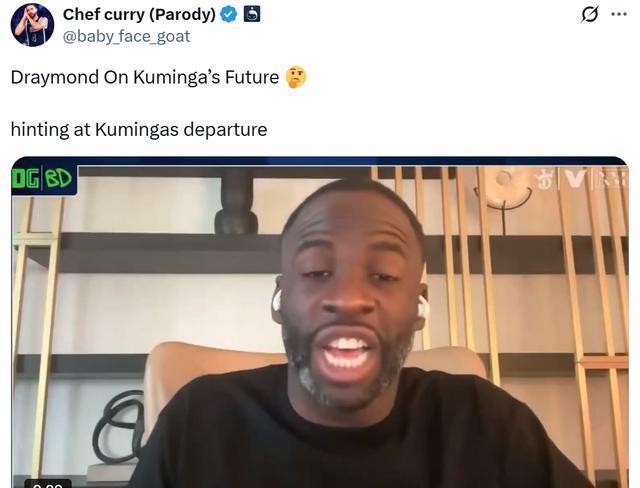
Task: Click the Grok slashed-circle icon
Action: pos(590,15)
